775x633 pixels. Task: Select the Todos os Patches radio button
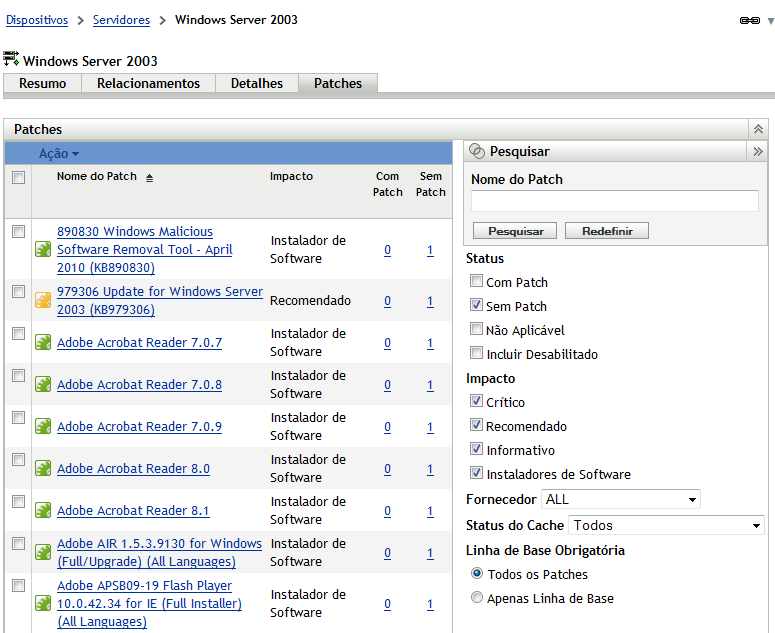(476, 573)
